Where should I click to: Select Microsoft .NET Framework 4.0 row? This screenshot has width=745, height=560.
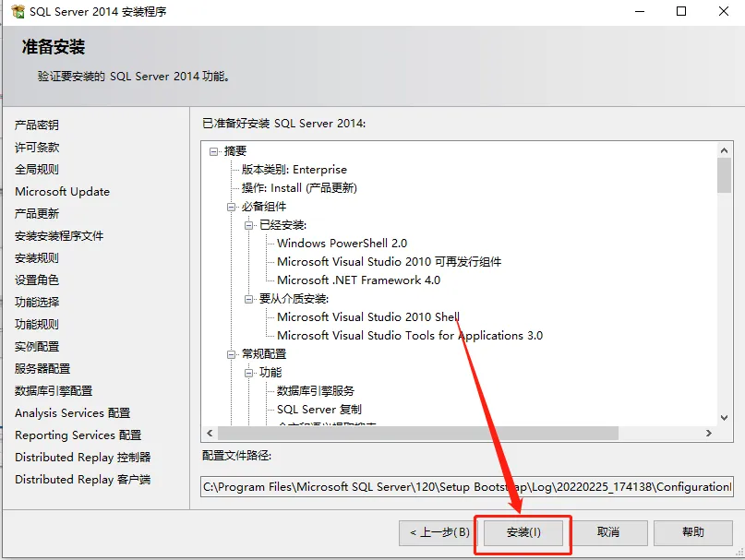[359, 280]
